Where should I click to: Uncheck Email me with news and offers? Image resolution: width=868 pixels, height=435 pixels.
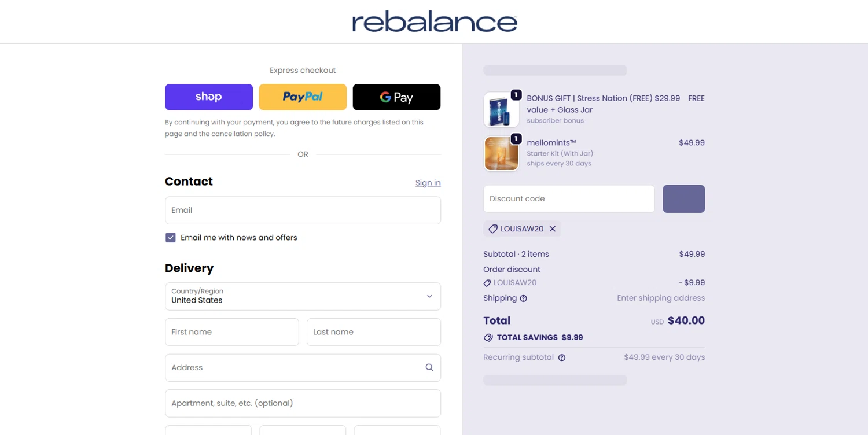point(171,238)
